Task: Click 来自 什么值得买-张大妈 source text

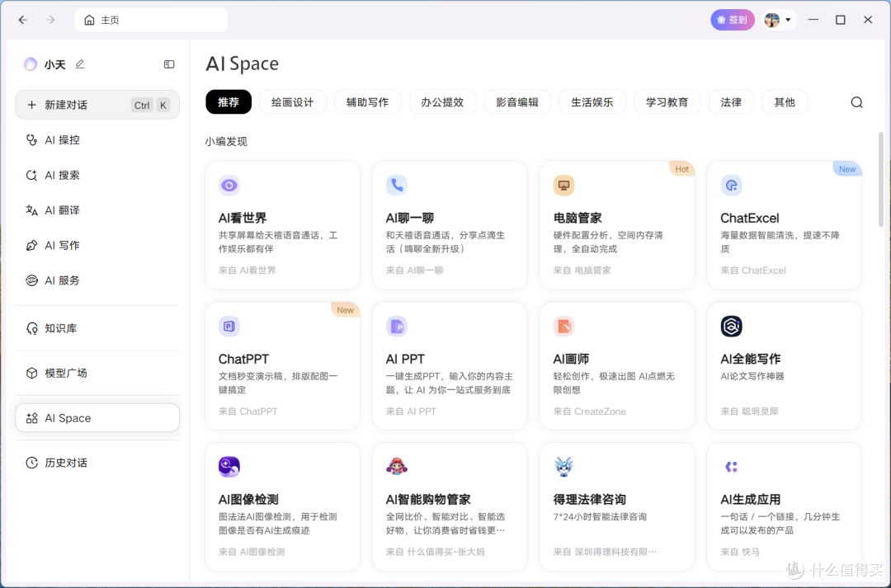Action: coord(436,552)
